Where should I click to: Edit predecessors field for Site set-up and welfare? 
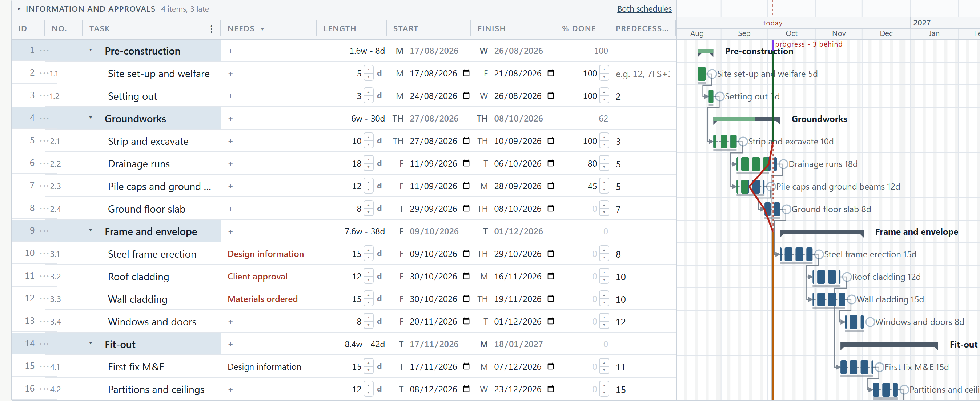(x=643, y=74)
